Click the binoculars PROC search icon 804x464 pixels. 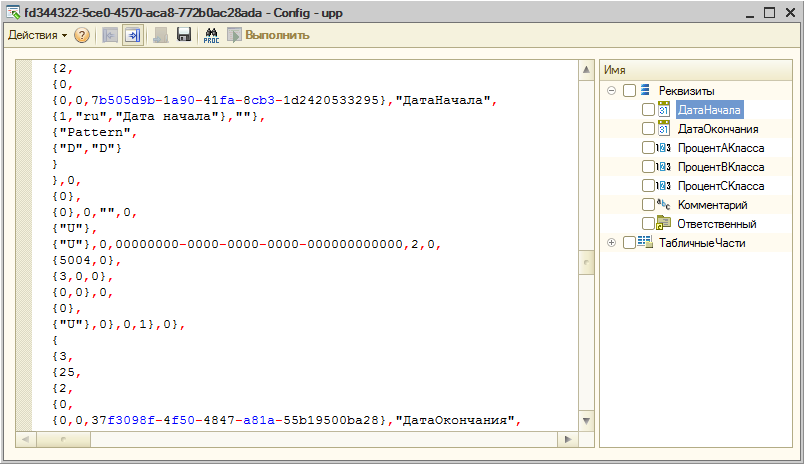pos(211,35)
